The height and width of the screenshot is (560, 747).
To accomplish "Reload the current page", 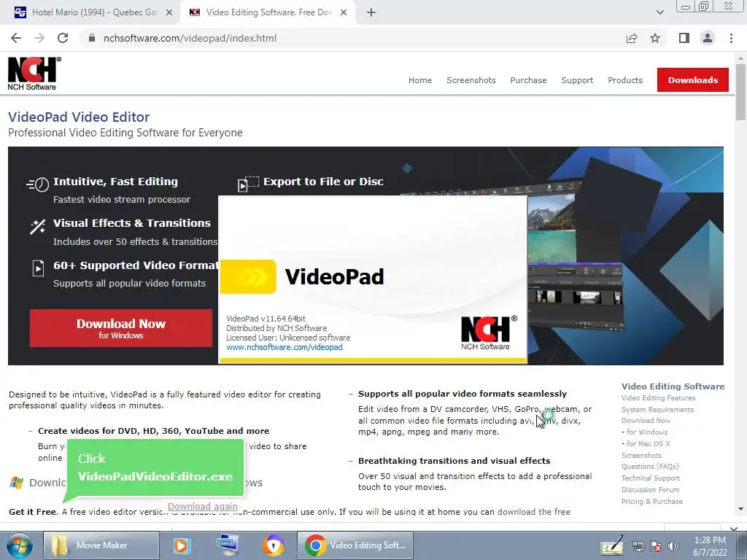I will click(x=63, y=38).
